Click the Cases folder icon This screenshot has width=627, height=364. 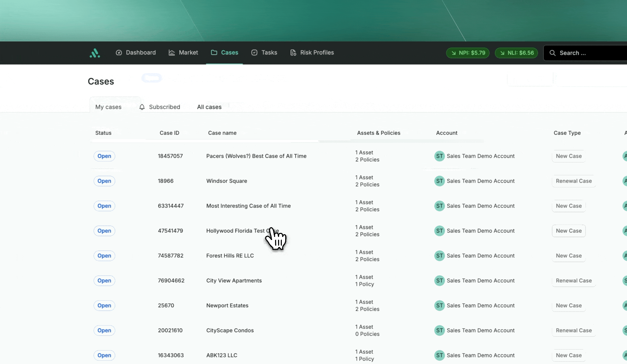[214, 53]
